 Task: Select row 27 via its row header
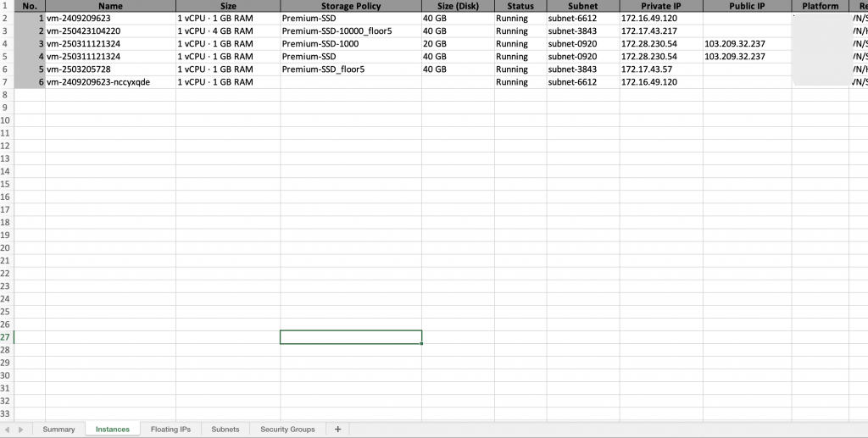pyautogui.click(x=7, y=337)
